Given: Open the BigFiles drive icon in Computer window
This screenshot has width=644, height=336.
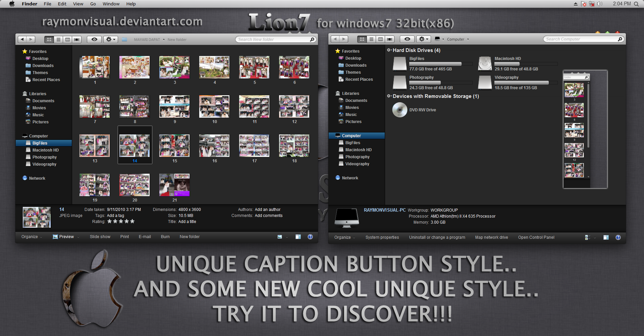Looking at the screenshot, I should (x=399, y=64).
